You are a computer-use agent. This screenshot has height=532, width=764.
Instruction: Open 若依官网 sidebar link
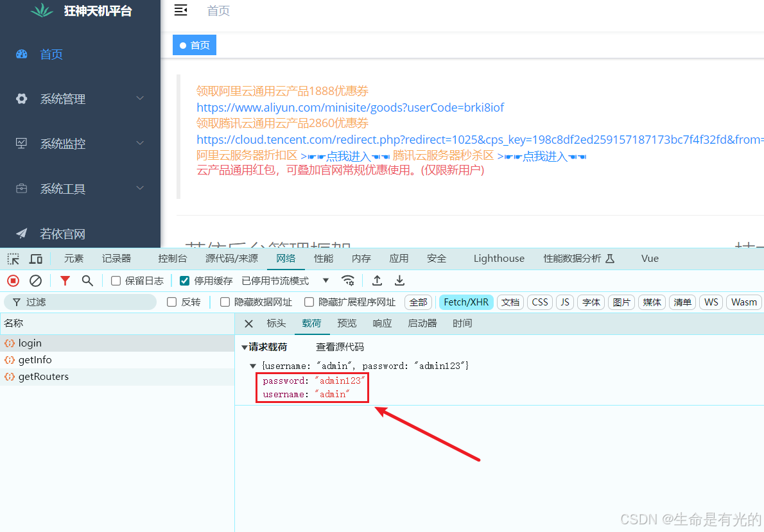[x=62, y=234]
